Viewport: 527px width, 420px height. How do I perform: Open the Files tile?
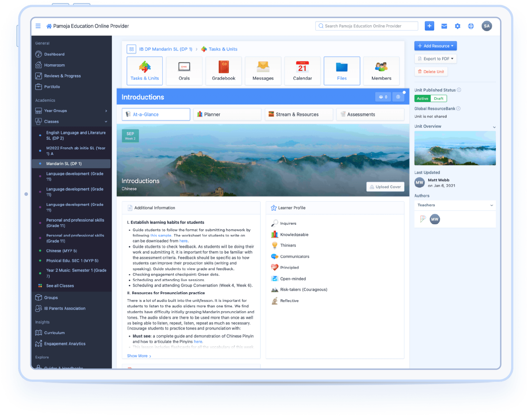[x=342, y=71]
